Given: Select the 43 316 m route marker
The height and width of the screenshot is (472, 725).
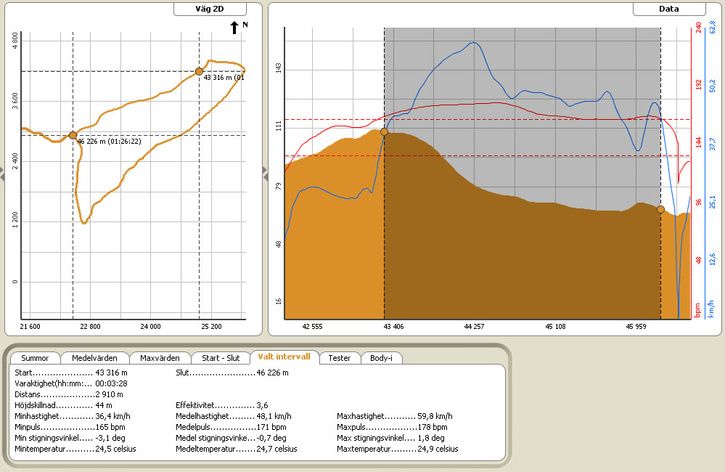Looking at the screenshot, I should [199, 71].
